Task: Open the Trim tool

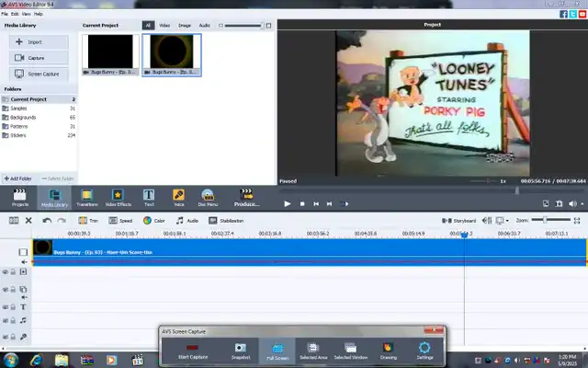Action: coord(88,221)
